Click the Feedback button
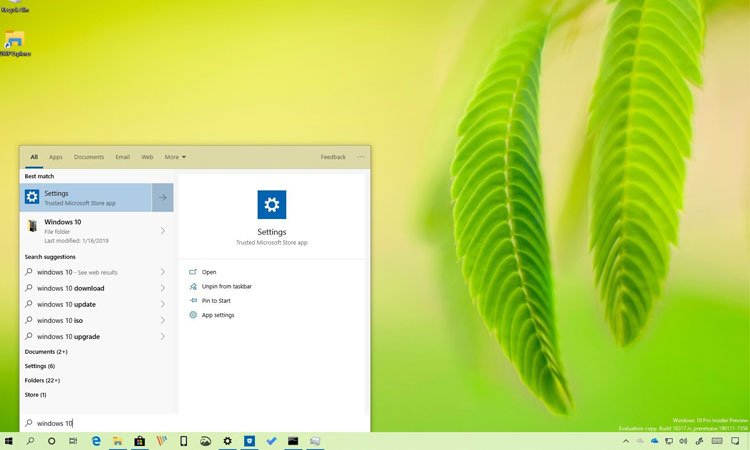This screenshot has width=750, height=450. [x=333, y=157]
